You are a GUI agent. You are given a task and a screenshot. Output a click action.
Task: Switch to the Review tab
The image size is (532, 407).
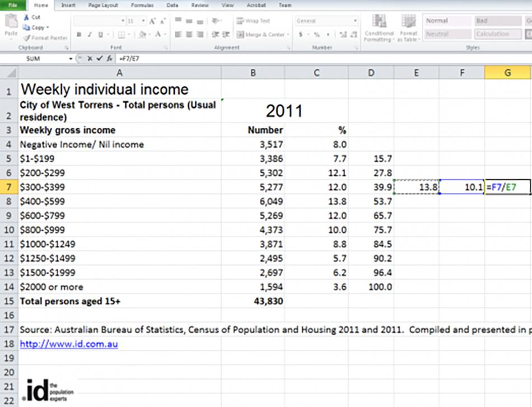200,5
